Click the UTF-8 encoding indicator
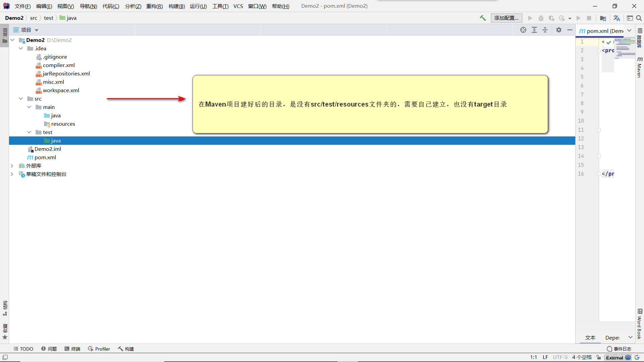 click(x=560, y=357)
